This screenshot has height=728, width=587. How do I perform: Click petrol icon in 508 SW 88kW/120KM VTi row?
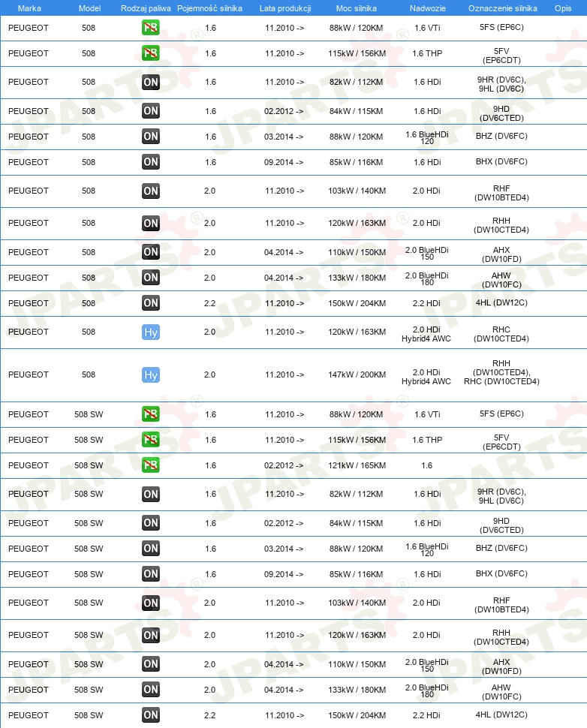coord(150,414)
